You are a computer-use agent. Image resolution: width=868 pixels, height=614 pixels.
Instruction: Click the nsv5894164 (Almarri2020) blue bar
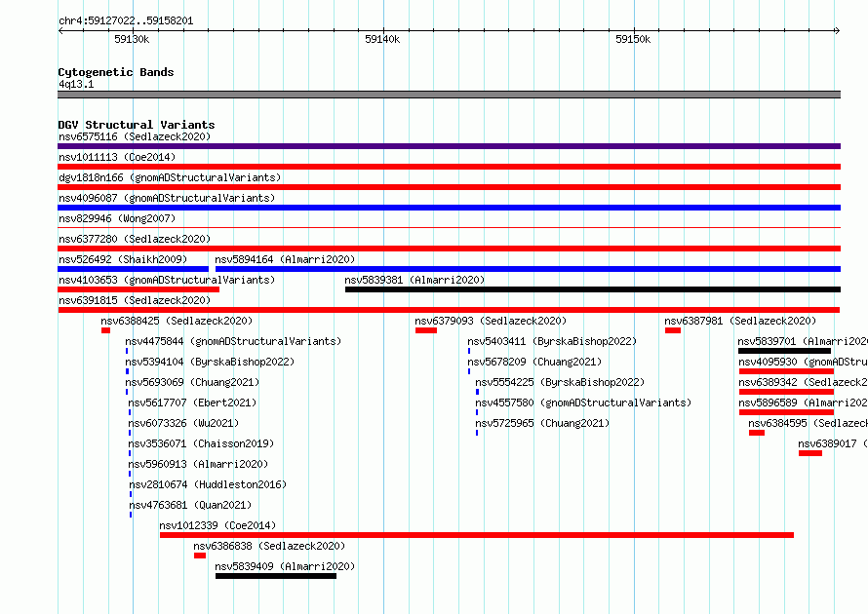tap(528, 269)
